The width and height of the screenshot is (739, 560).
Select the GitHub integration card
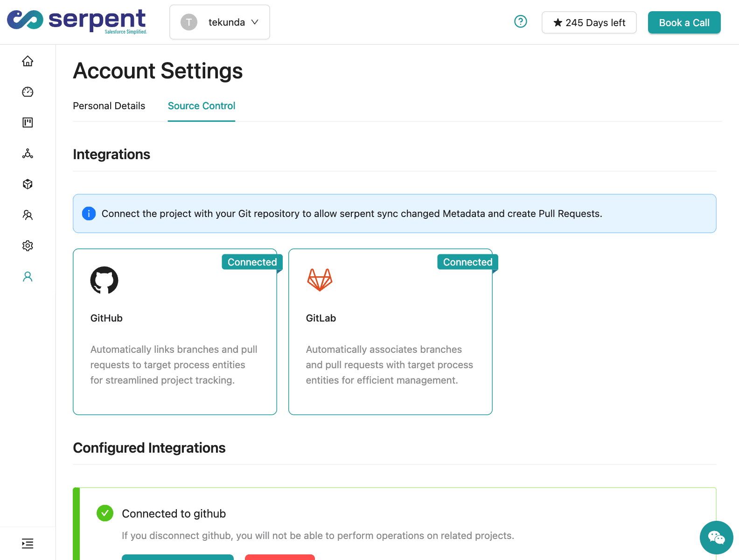(x=175, y=331)
